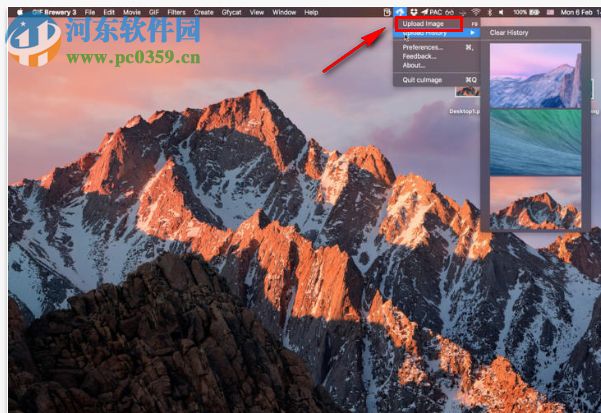This screenshot has width=601, height=413.
Task: Click the clipboard icon in menu bar
Action: click(387, 12)
